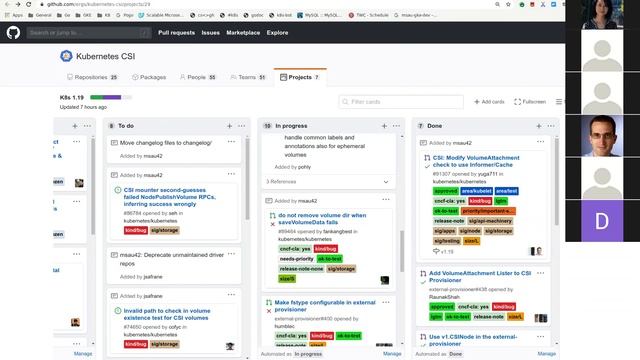640x360 pixels.
Task: Click the approved label on CSI: Modify VolumeAttachment
Action: [x=446, y=191]
